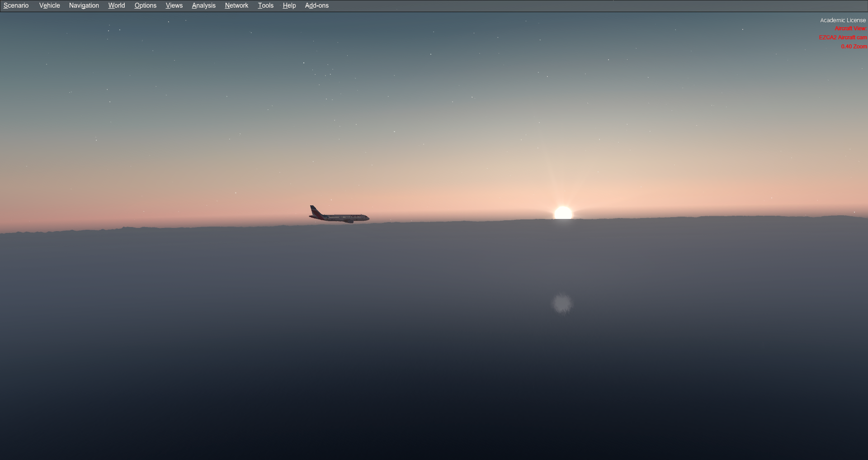Open the Scenario menu
The image size is (868, 460).
[x=16, y=5]
